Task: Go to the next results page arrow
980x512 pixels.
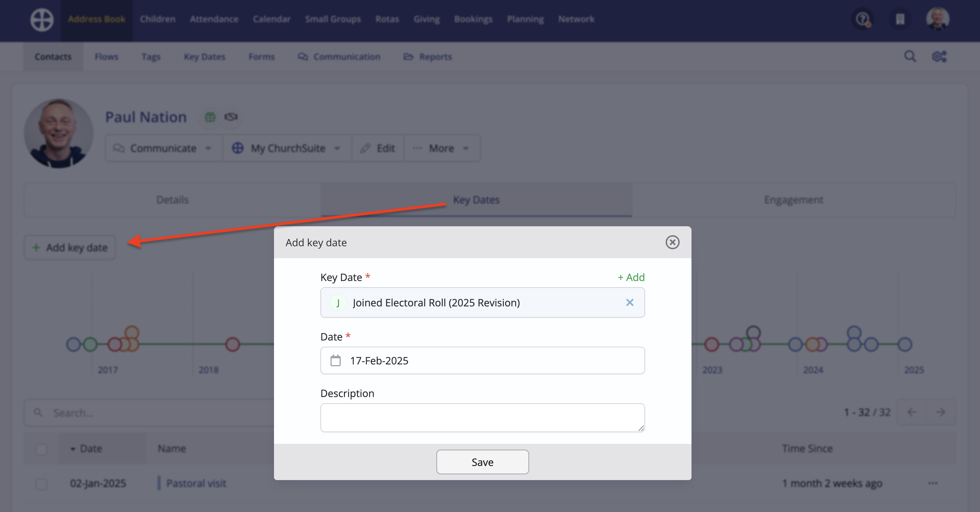Action: tap(941, 412)
